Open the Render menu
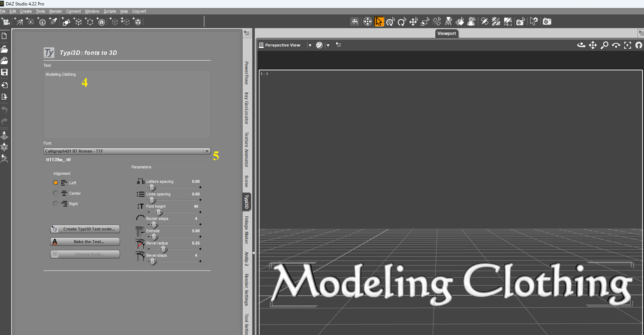644x335 pixels. 55,11
